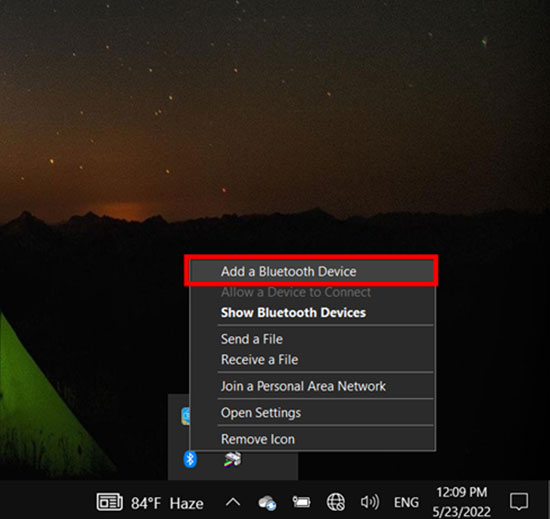Click the 84°F Haze weather text
This screenshot has height=519, width=550.
pos(167,504)
